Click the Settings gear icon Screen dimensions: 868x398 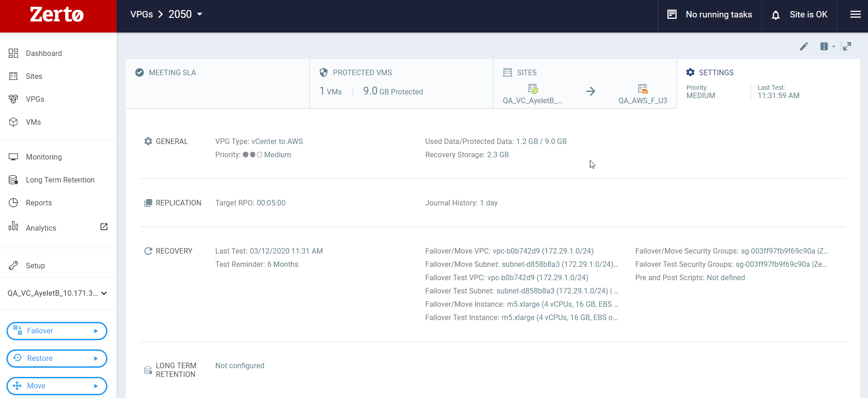point(690,72)
